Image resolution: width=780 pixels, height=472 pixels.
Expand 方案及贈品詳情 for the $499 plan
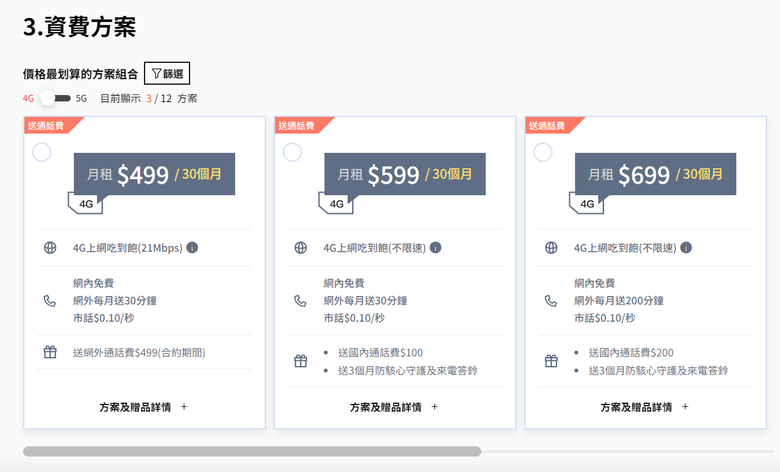143,407
